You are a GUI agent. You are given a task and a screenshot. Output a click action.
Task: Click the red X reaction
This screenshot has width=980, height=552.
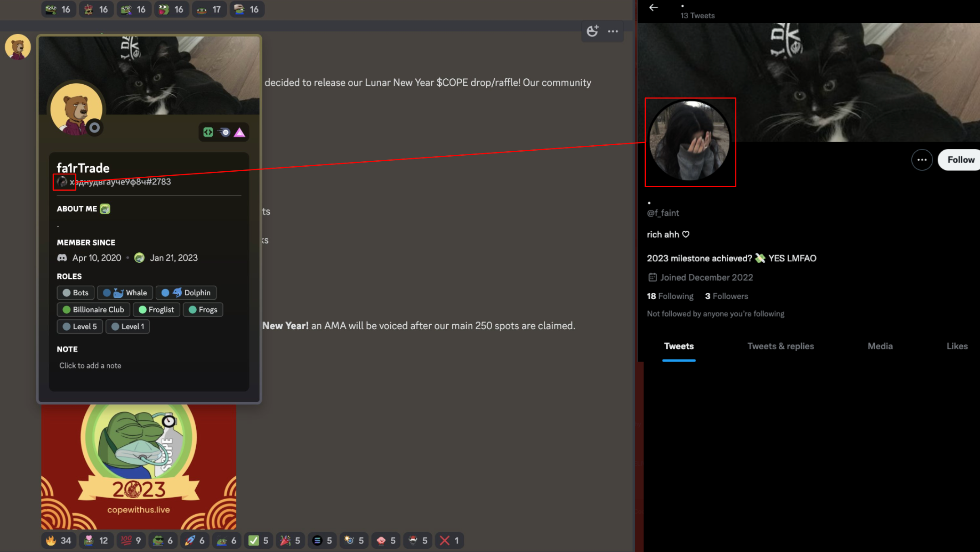449,540
